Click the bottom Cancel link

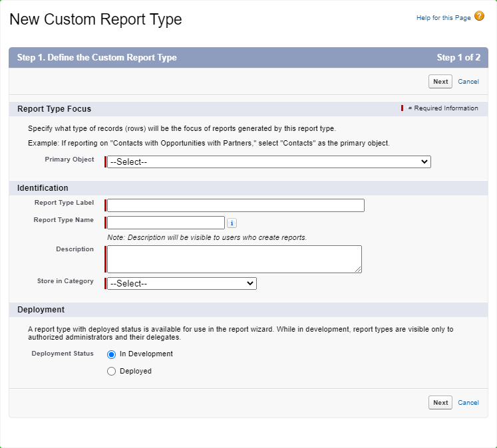[x=468, y=403]
